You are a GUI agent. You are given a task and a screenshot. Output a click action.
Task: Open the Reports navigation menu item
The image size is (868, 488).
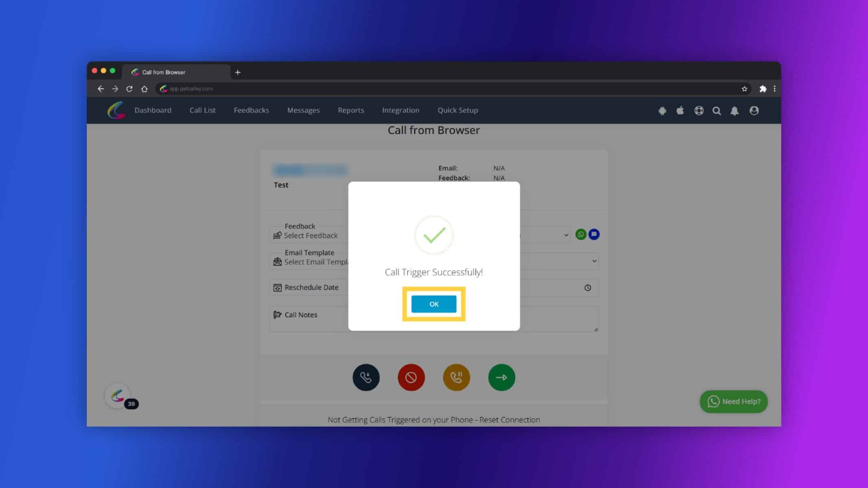(x=350, y=110)
